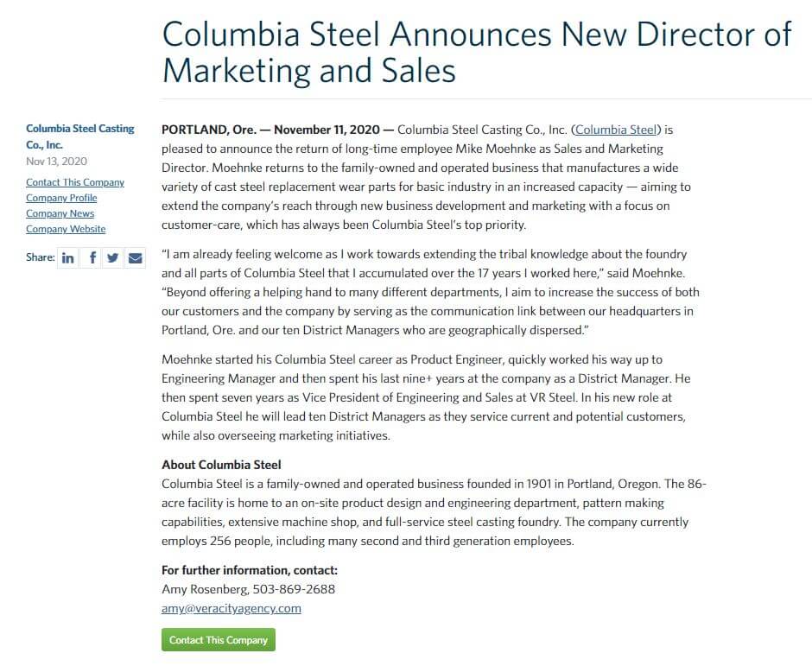Share article on LinkedIn
Viewport: 812px width, 666px height.
pyautogui.click(x=68, y=258)
